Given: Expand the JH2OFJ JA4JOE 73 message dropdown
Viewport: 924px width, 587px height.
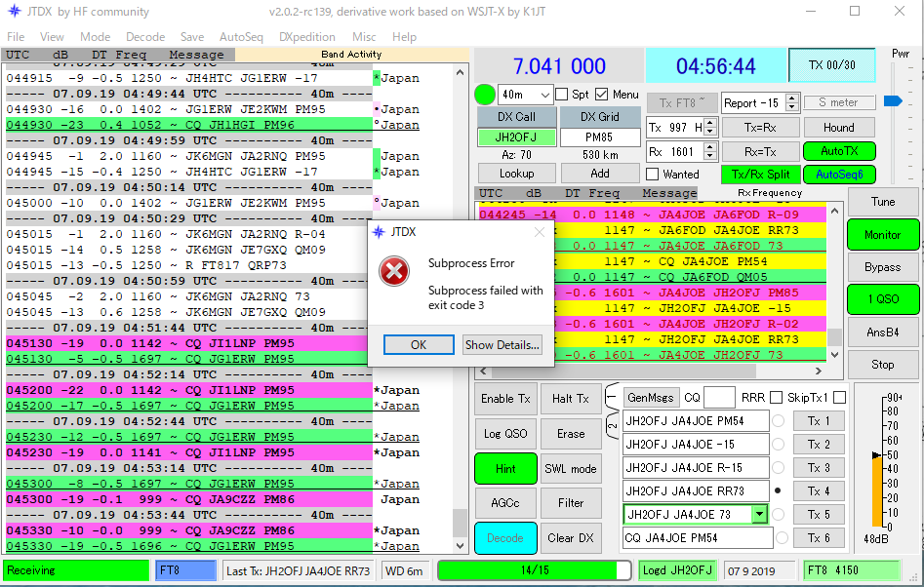Looking at the screenshot, I should [759, 514].
